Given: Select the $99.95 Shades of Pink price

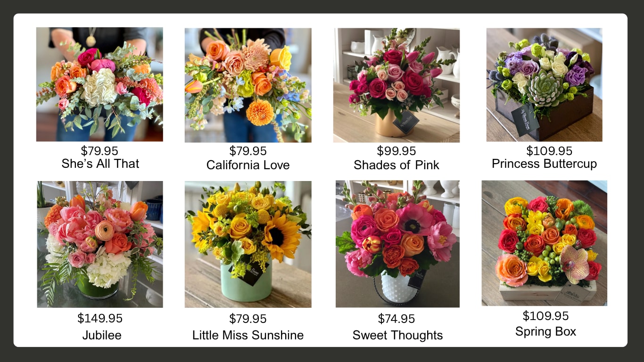Looking at the screenshot, I should pyautogui.click(x=396, y=151).
